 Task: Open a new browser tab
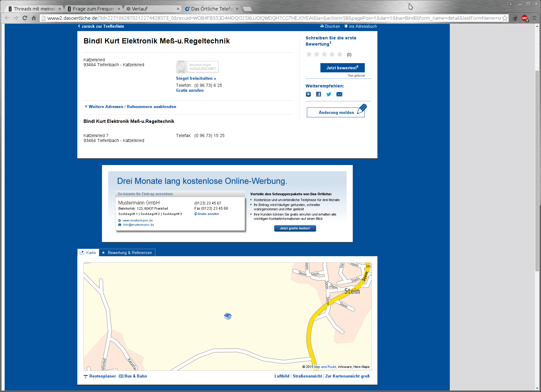[247, 9]
